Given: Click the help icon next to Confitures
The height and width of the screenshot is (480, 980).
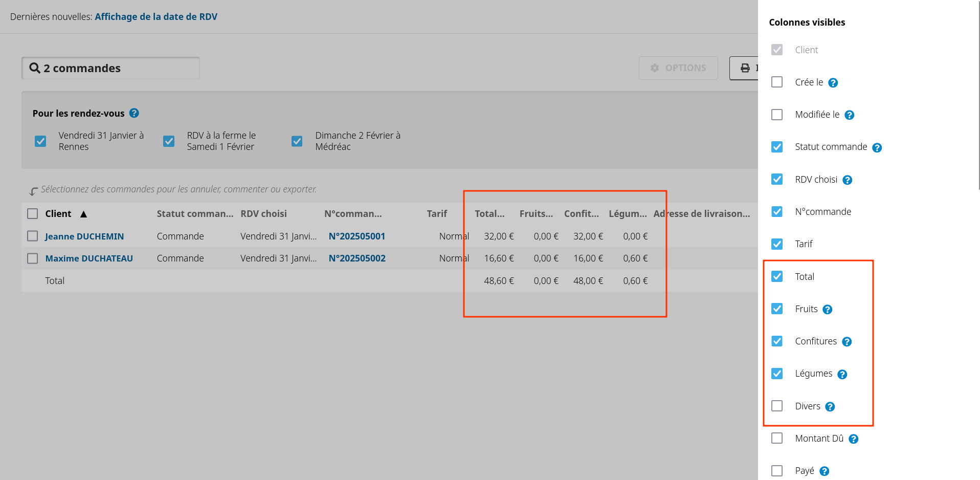Looking at the screenshot, I should pos(847,342).
